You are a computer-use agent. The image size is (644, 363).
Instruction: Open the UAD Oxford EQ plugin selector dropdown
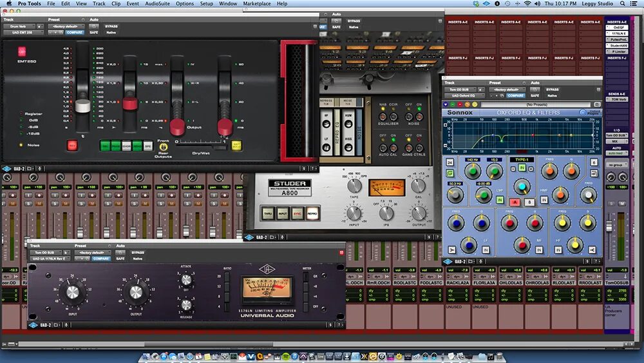(x=464, y=95)
